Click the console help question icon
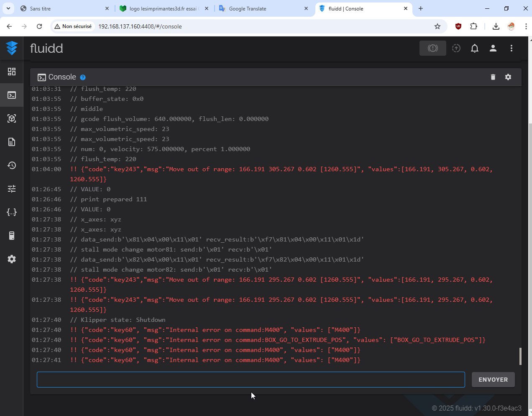Viewport: 532px width, 416px height. click(x=83, y=77)
